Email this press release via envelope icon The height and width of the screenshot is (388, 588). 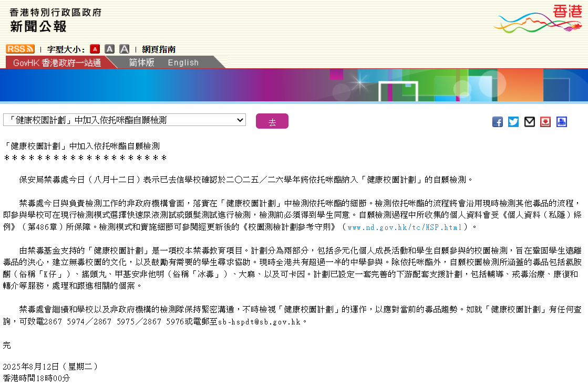tap(530, 122)
